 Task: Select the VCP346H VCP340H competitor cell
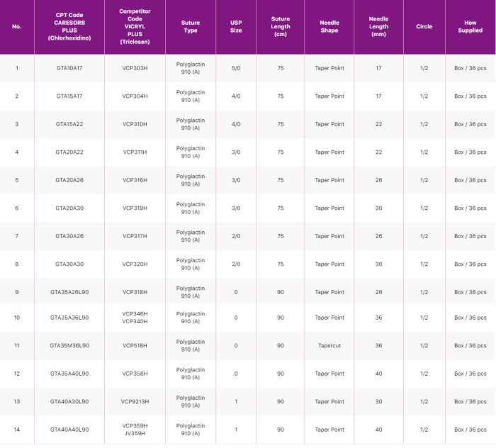(135, 318)
